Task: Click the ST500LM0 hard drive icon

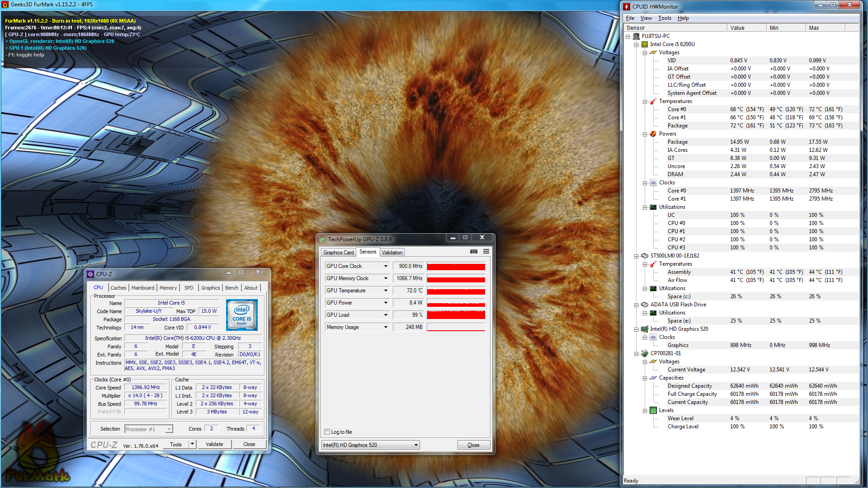Action: coord(645,256)
